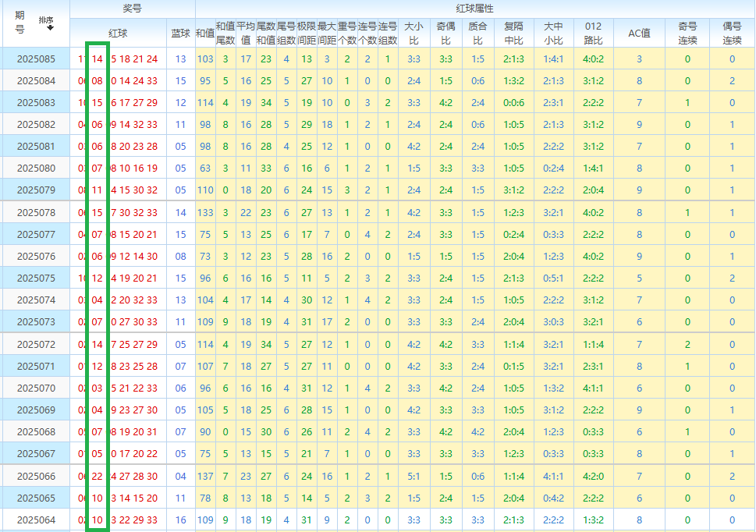Click the 质合比 column header

coord(477,33)
